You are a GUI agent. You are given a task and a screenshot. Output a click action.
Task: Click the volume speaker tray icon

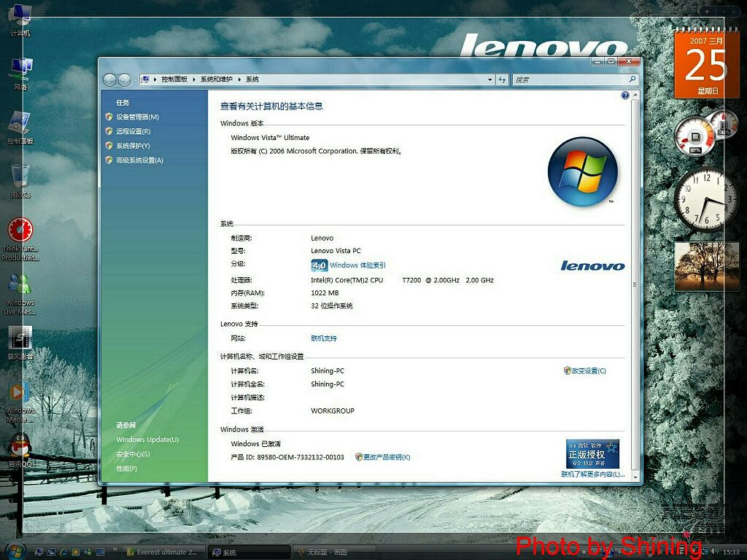[714, 551]
